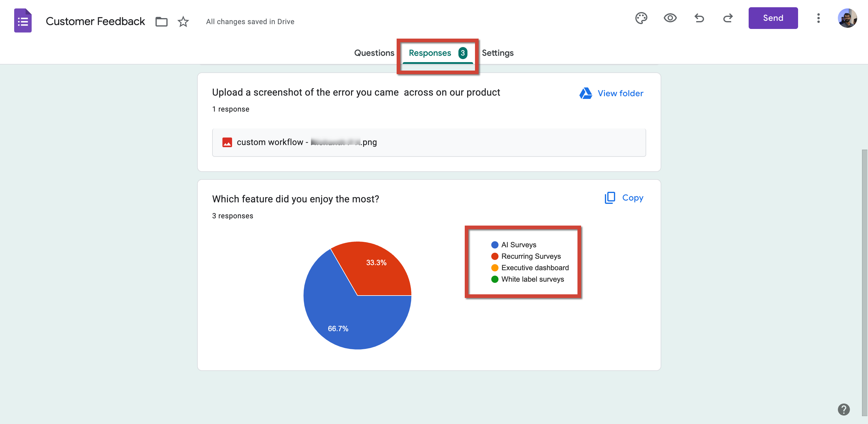
Task: Click the redo arrow icon
Action: pyautogui.click(x=727, y=18)
